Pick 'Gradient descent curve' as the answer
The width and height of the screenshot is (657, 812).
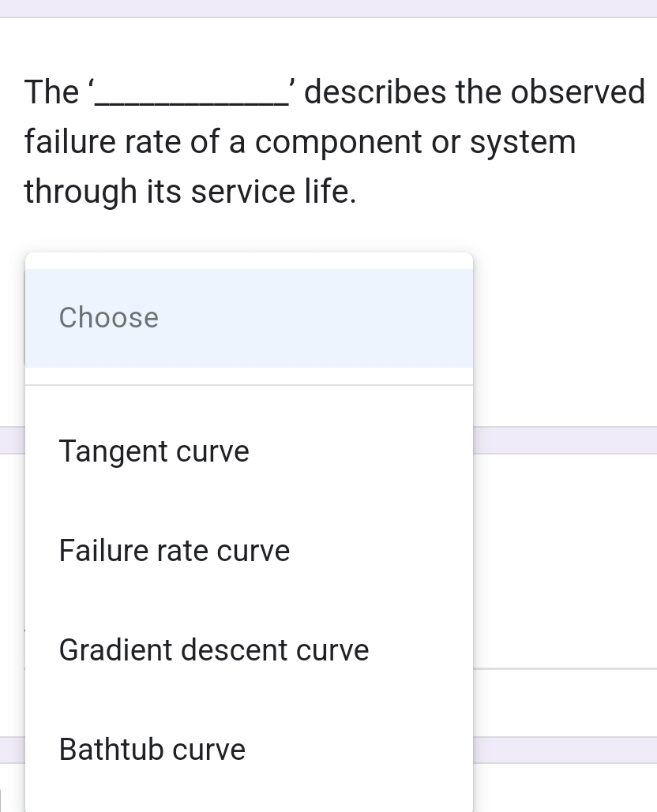[213, 649]
